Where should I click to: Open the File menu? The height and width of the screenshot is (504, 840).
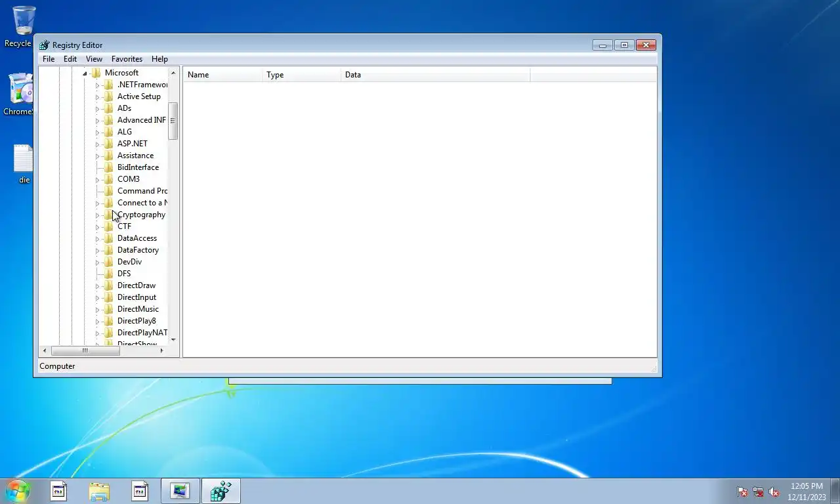(x=49, y=59)
